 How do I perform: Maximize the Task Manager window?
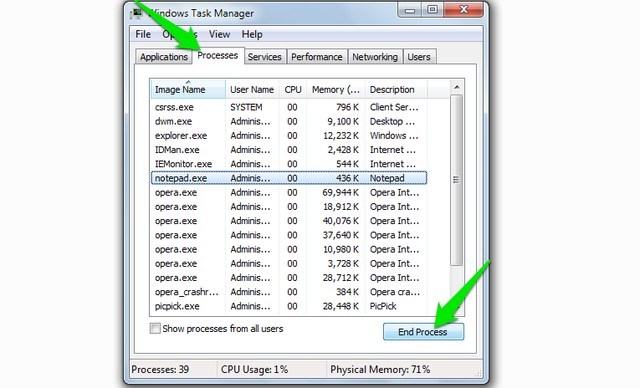[433, 10]
